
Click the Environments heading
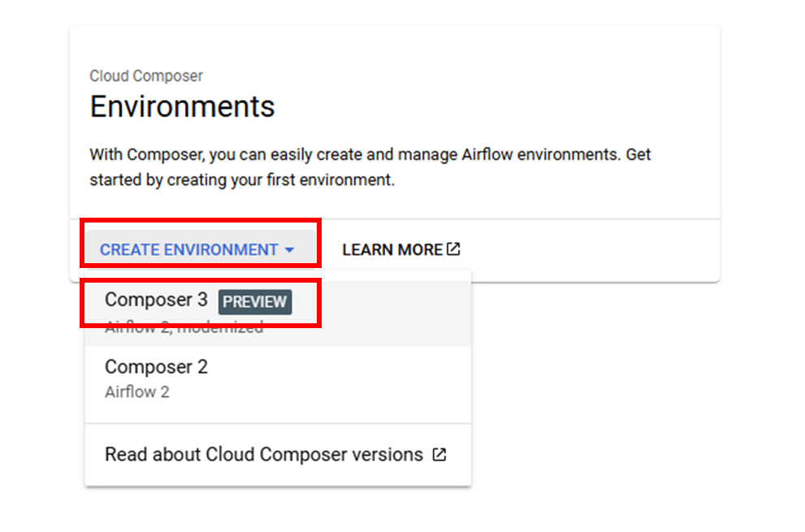pos(182,107)
